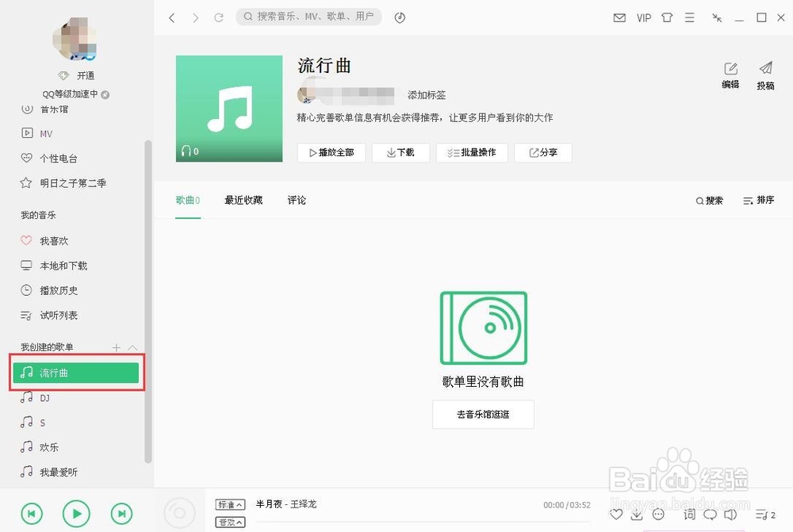Click the play button

click(76, 514)
